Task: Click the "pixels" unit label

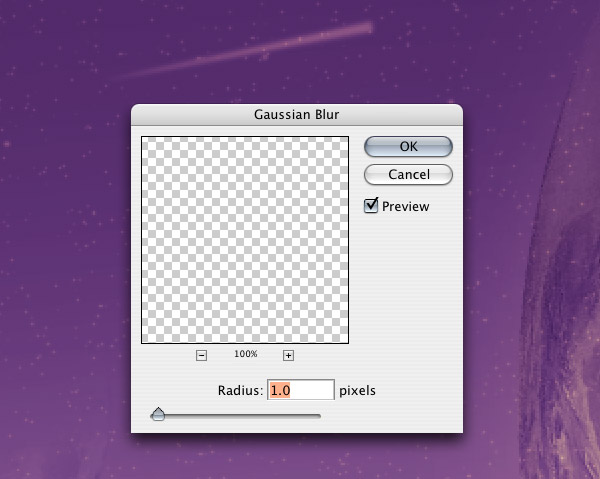Action: click(x=357, y=391)
